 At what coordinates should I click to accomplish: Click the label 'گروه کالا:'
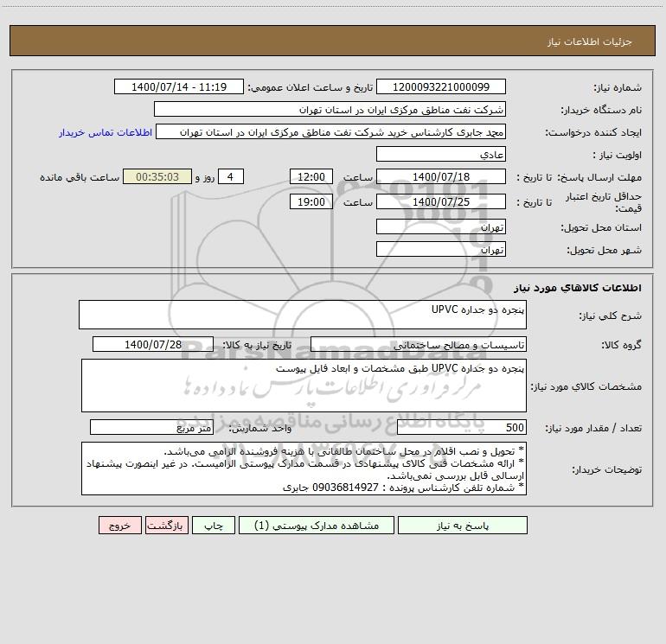(x=621, y=345)
